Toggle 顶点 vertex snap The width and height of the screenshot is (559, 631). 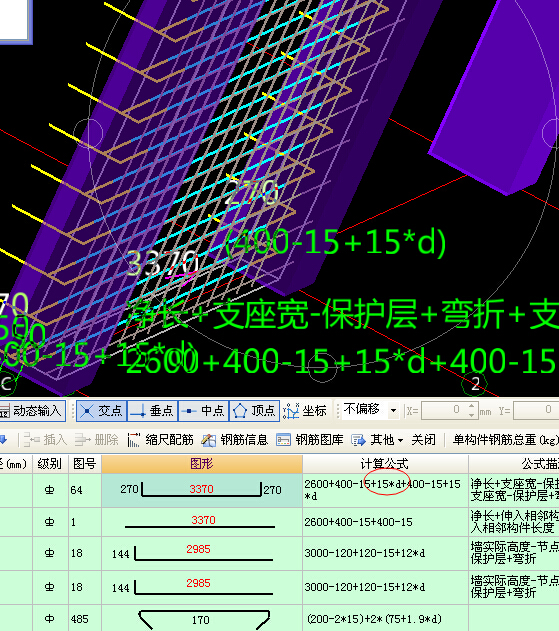click(254, 411)
